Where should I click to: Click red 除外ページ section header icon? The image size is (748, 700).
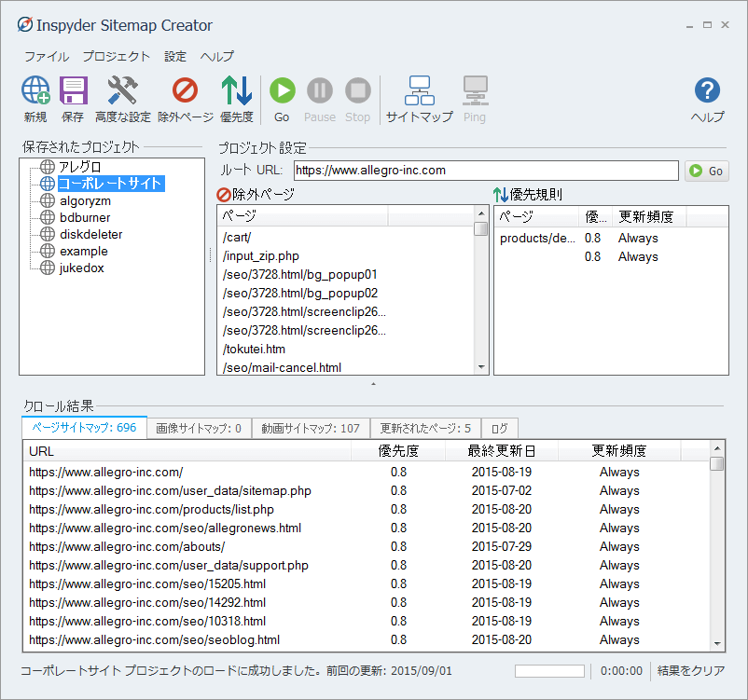pyautogui.click(x=224, y=195)
